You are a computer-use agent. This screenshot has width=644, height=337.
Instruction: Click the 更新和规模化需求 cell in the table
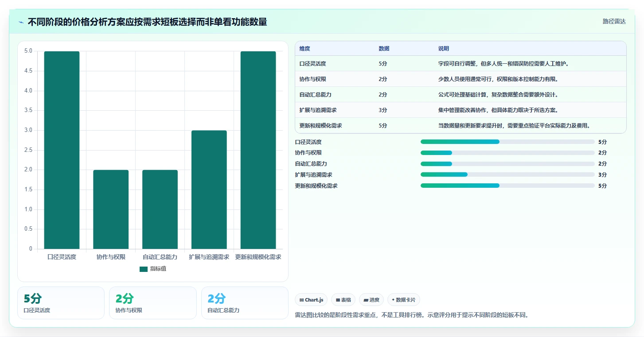pos(320,126)
